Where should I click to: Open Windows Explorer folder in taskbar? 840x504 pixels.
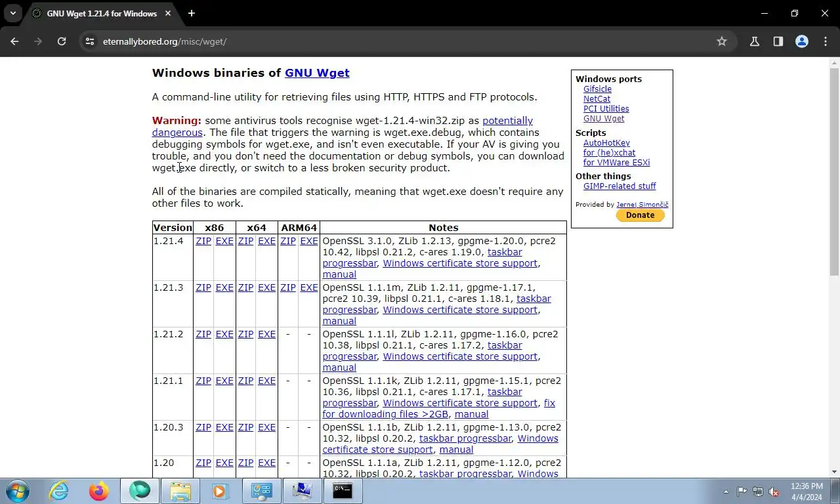point(180,491)
